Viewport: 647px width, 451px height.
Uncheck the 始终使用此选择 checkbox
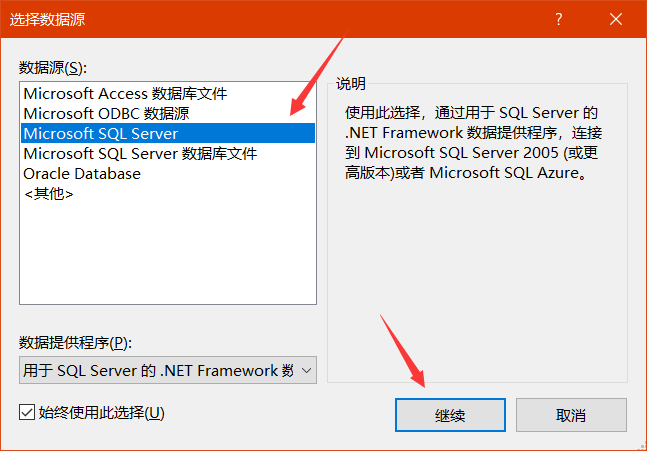pos(27,412)
